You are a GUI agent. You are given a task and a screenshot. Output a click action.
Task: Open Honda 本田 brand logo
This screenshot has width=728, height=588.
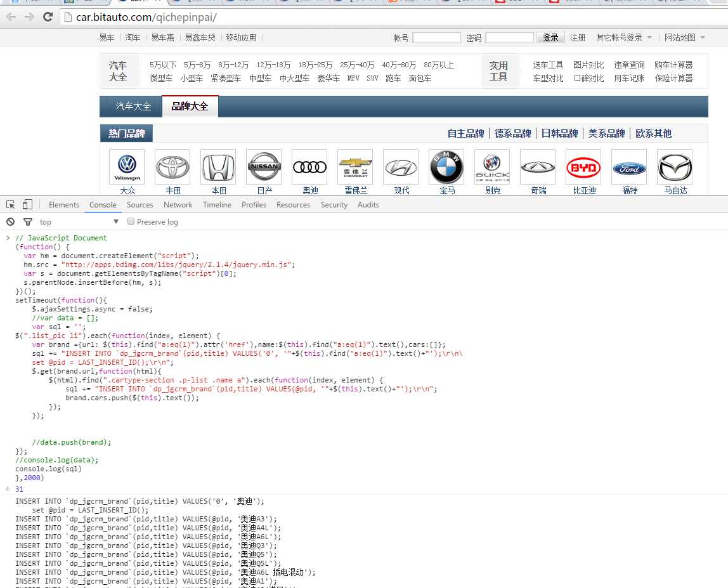(x=218, y=167)
